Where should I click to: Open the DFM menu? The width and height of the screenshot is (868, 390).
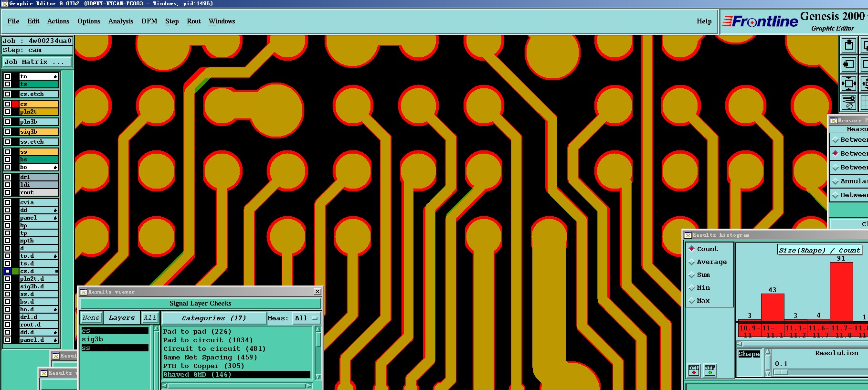pyautogui.click(x=149, y=21)
